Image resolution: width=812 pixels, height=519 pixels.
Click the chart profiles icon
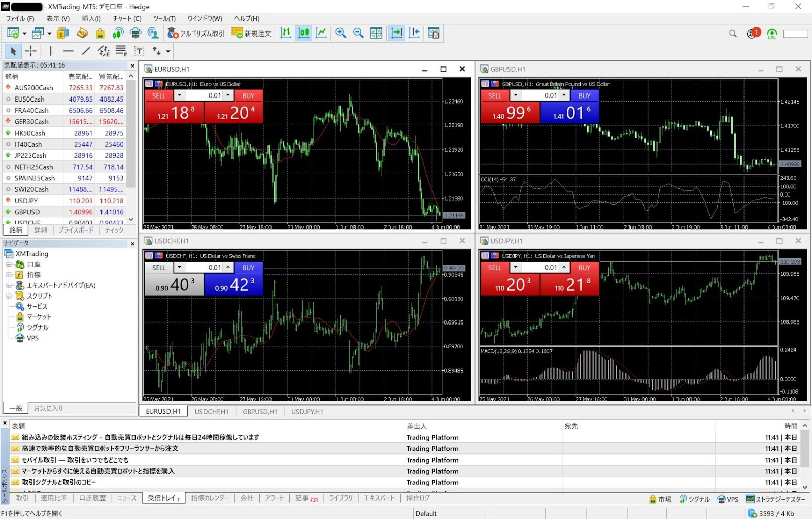(38, 33)
